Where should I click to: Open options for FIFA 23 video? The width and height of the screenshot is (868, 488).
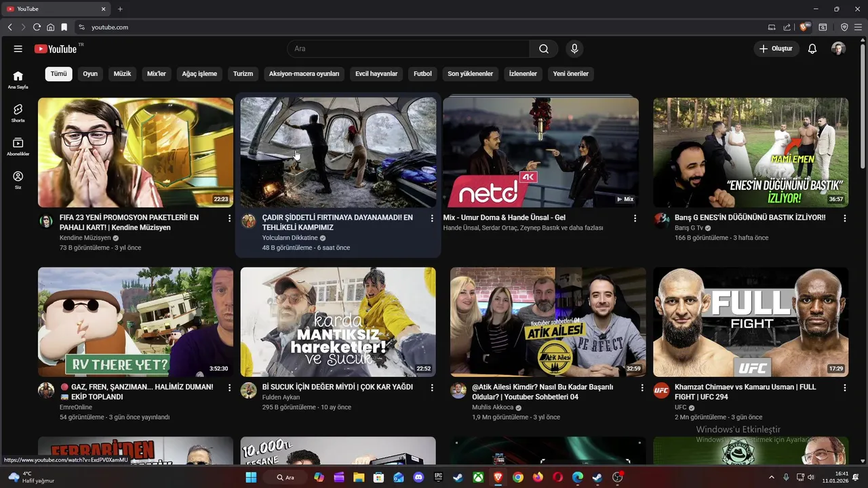(x=229, y=218)
